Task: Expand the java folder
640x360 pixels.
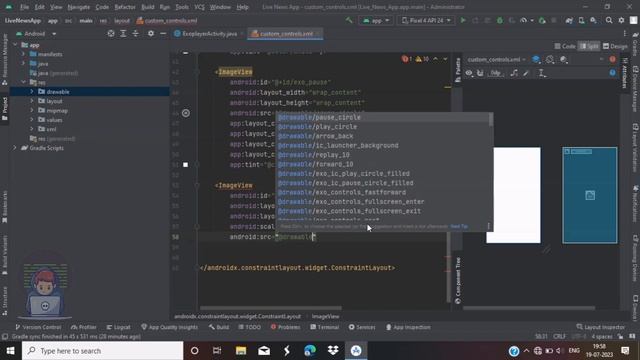Action: pyautogui.click(x=24, y=64)
